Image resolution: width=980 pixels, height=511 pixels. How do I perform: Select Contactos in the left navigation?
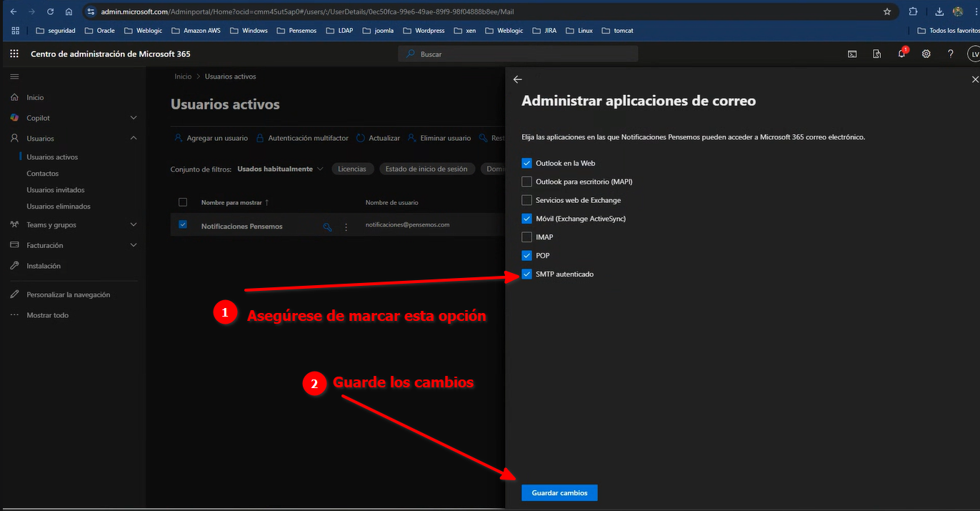pyautogui.click(x=43, y=174)
